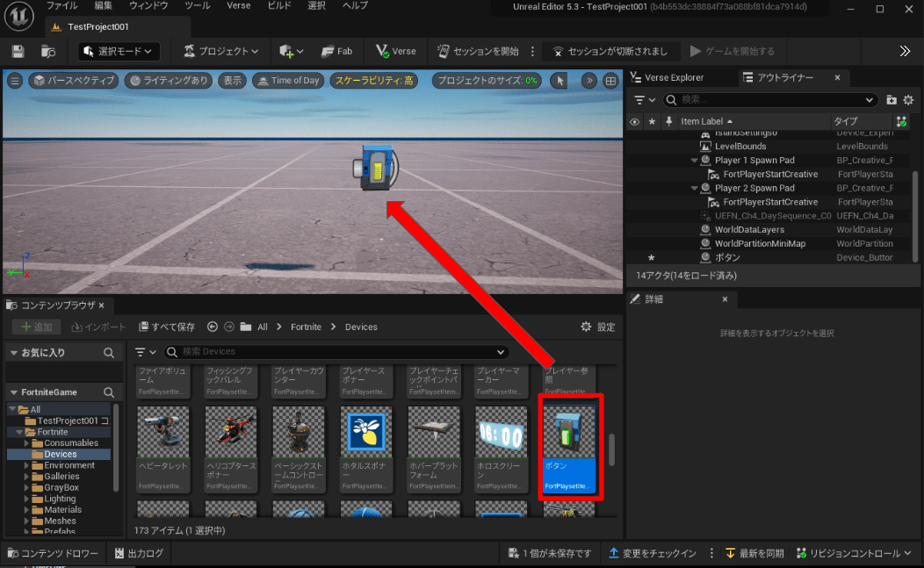Click the Verse compile button
Screen dimensions: 924x568
tap(396, 51)
